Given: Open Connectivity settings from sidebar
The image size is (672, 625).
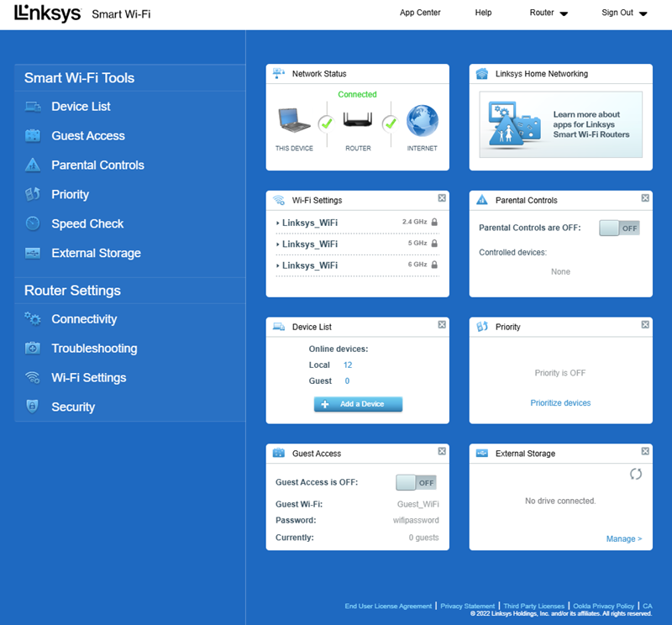Looking at the screenshot, I should (x=84, y=319).
